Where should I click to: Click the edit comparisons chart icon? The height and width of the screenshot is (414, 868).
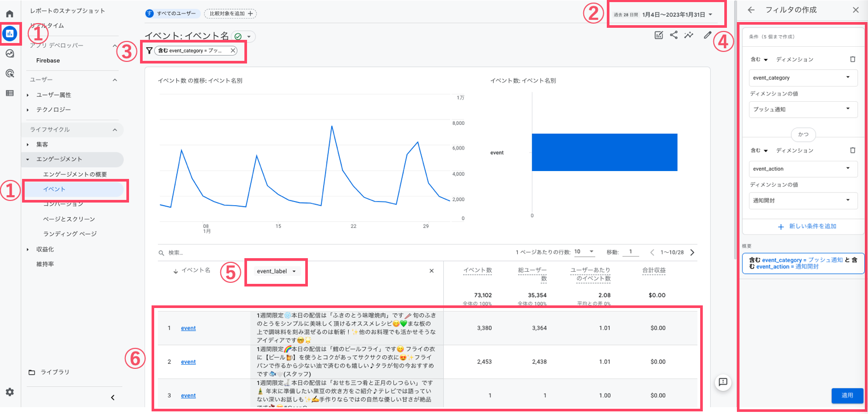pos(659,35)
